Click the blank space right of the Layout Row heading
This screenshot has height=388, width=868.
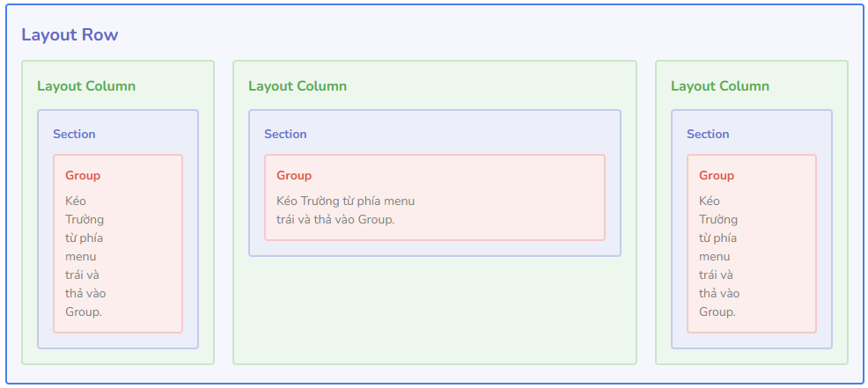[484, 35]
